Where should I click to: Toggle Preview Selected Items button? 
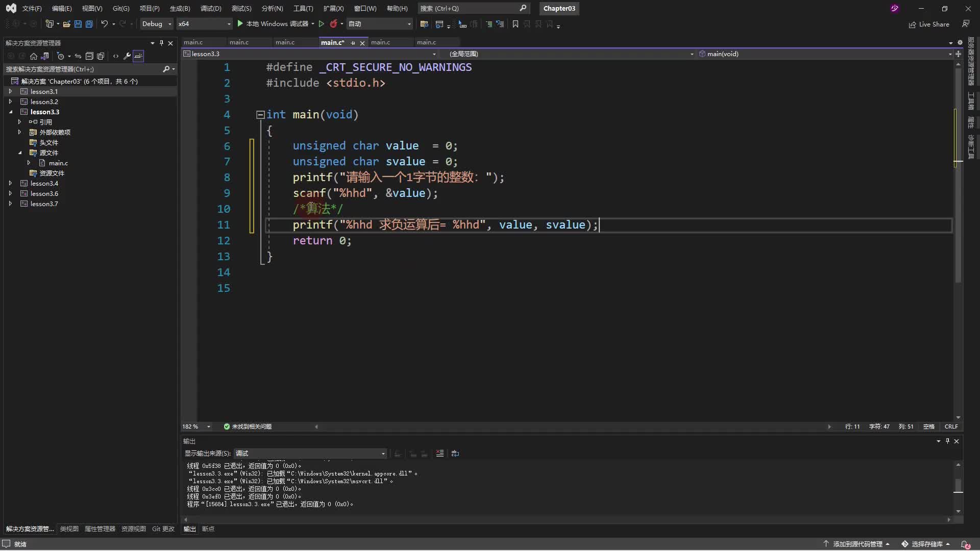point(138,56)
